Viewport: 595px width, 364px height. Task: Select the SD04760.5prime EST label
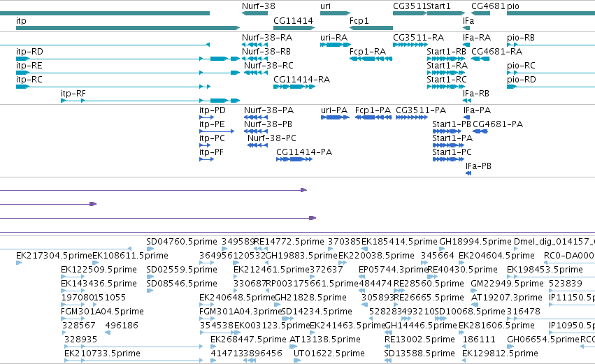182,242
